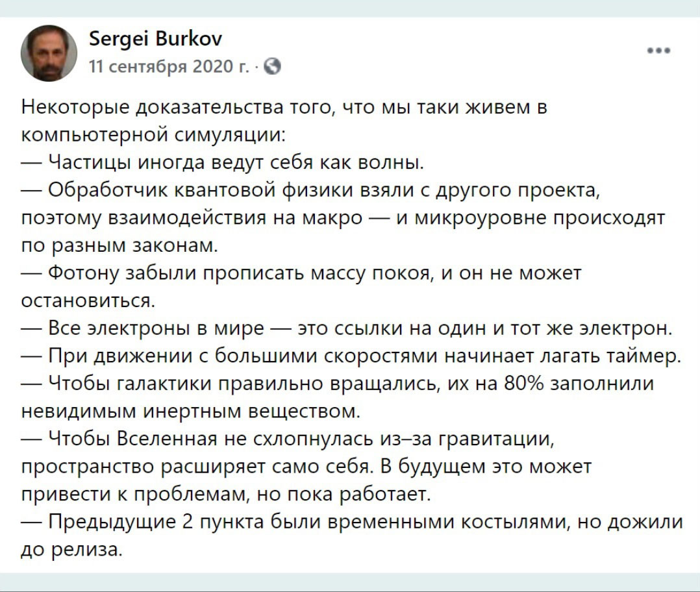
Task: Open the three-dot post options menu
Action: [658, 51]
